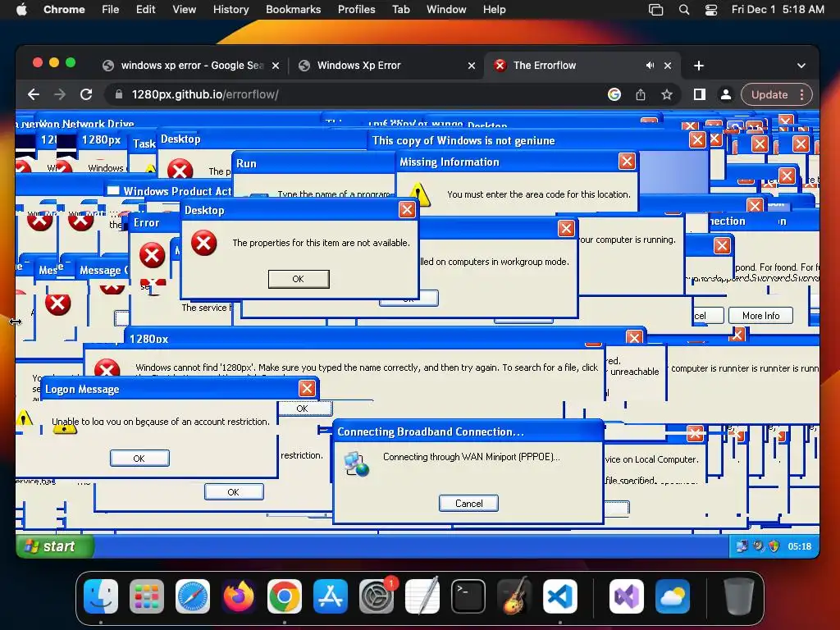Open the Chrome profile avatar
840x630 pixels.
(x=726, y=94)
